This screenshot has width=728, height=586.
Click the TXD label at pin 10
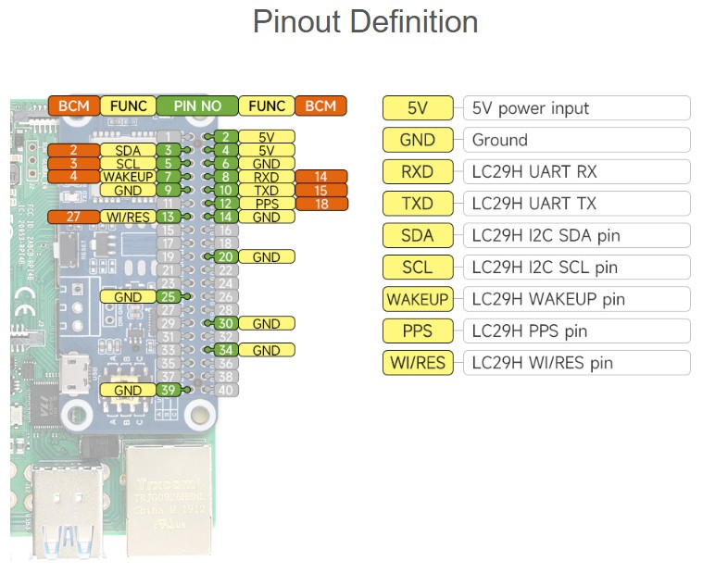(267, 190)
